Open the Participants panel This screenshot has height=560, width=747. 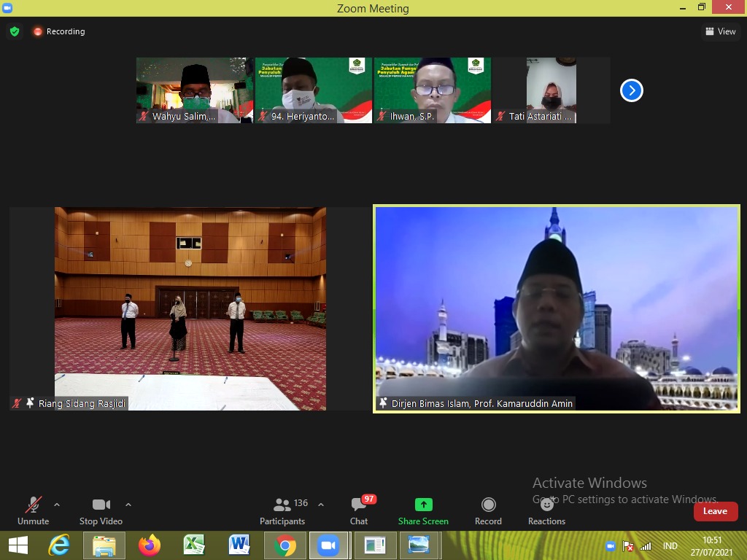[x=282, y=510]
